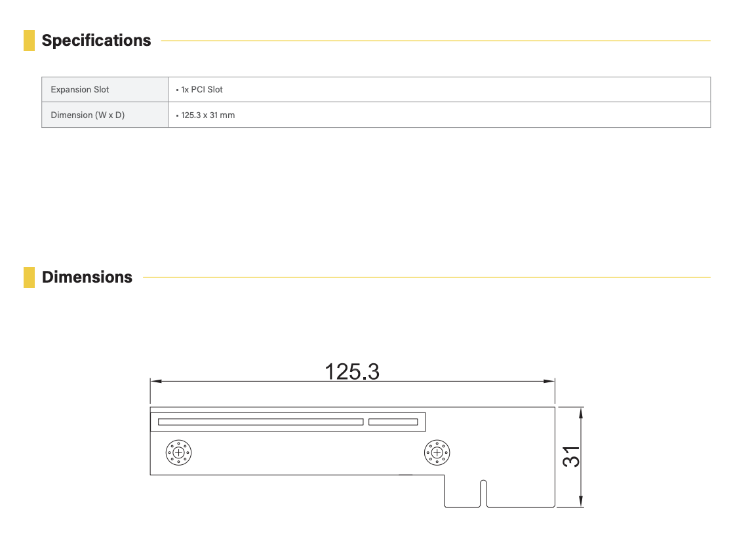
Task: Select the Expansion Slot table cell
Action: [105, 90]
